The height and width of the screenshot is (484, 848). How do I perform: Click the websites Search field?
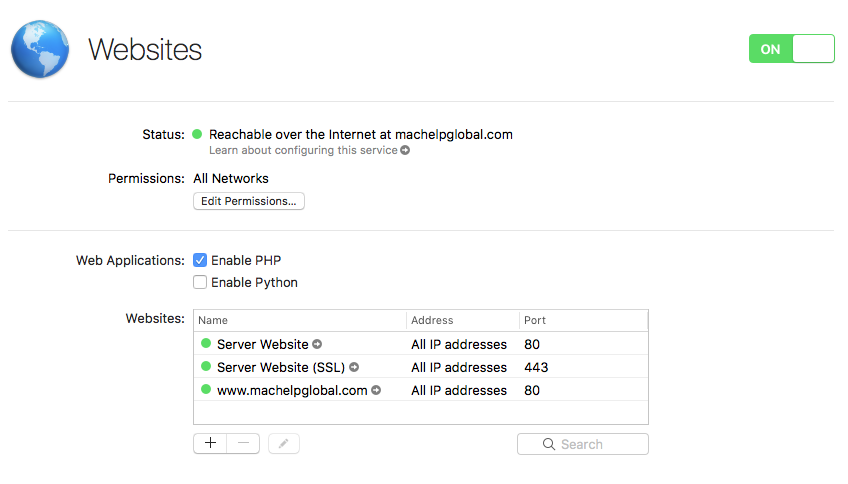pyautogui.click(x=582, y=444)
